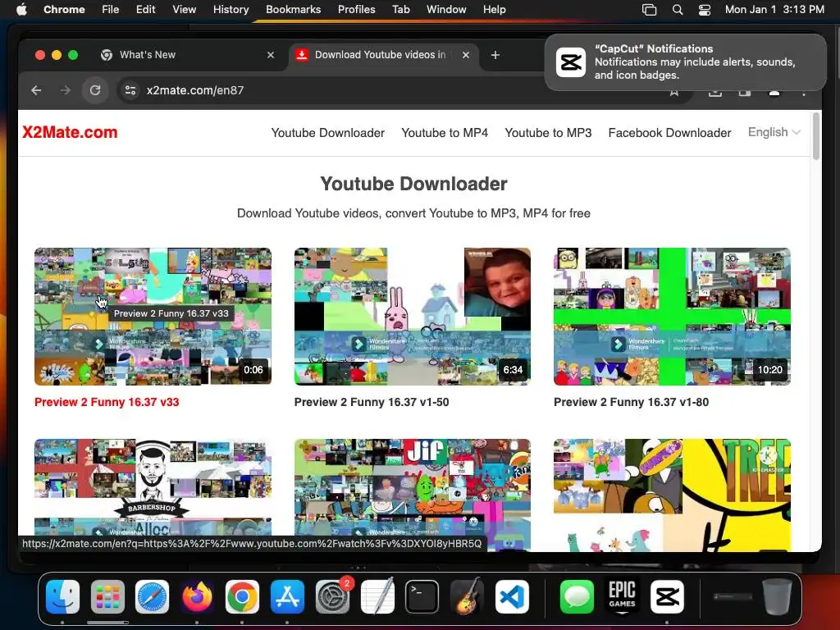Open Spotlight search in menu bar

[x=678, y=9]
